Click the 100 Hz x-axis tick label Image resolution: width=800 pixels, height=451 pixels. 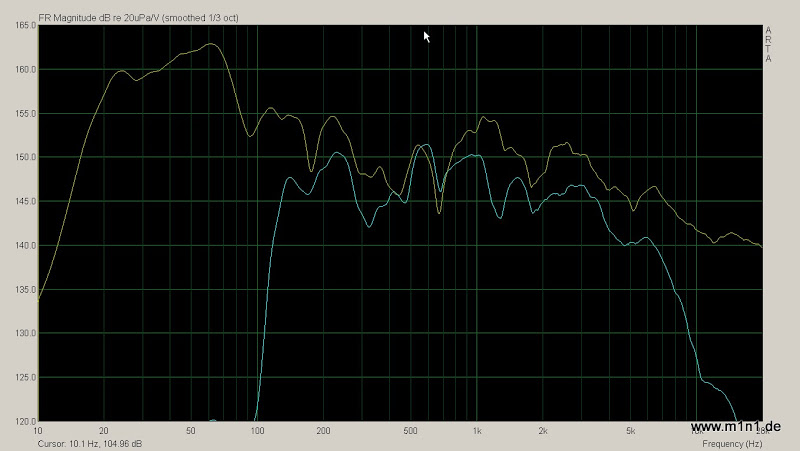click(x=257, y=431)
